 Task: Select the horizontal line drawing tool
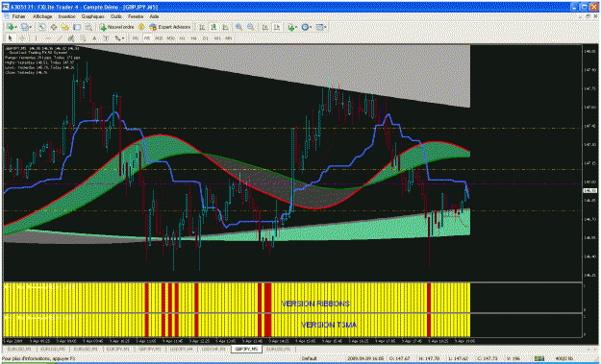tap(48, 38)
